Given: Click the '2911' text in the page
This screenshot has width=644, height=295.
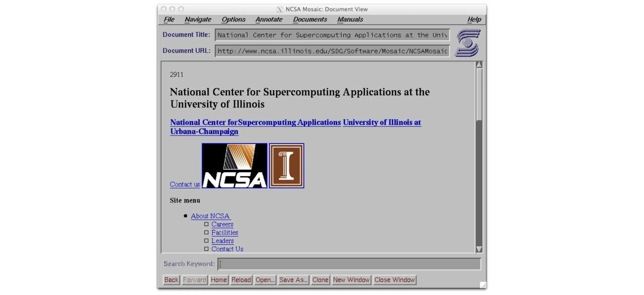Looking at the screenshot, I should [x=177, y=75].
